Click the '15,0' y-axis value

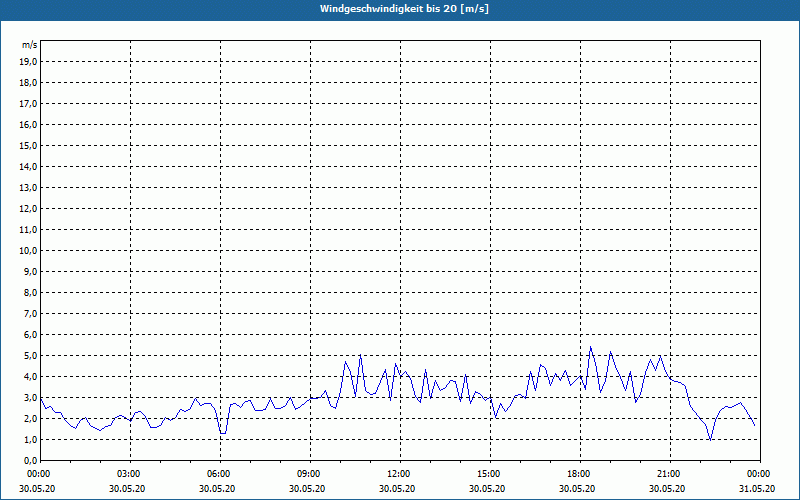click(x=29, y=145)
